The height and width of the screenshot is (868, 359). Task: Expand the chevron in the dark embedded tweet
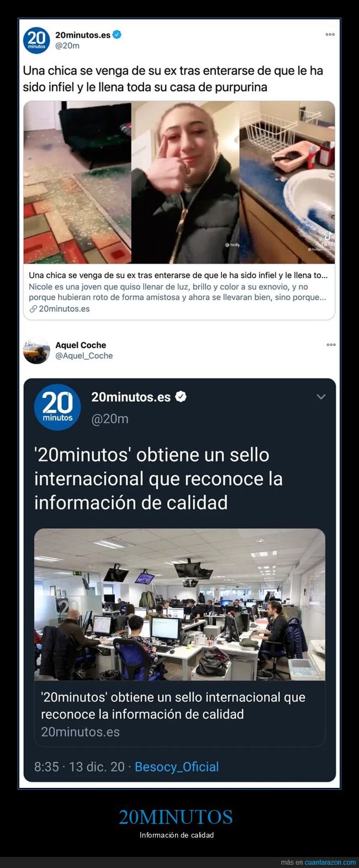321,397
